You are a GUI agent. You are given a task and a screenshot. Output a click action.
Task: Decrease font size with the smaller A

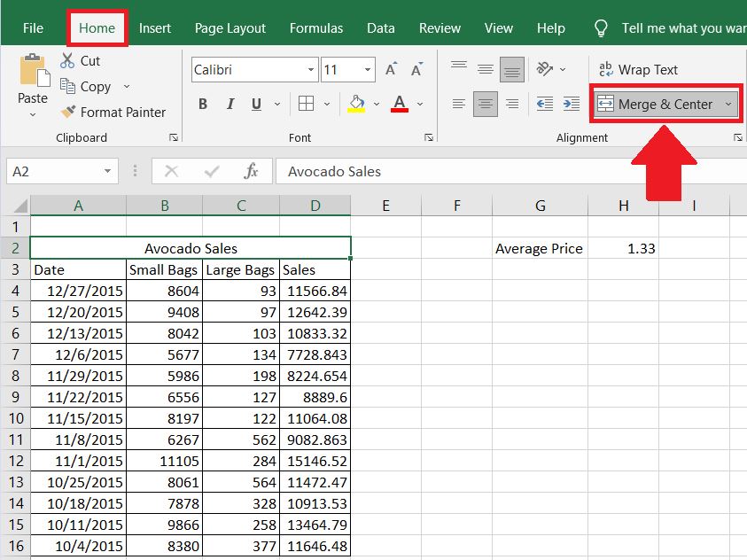(416, 69)
